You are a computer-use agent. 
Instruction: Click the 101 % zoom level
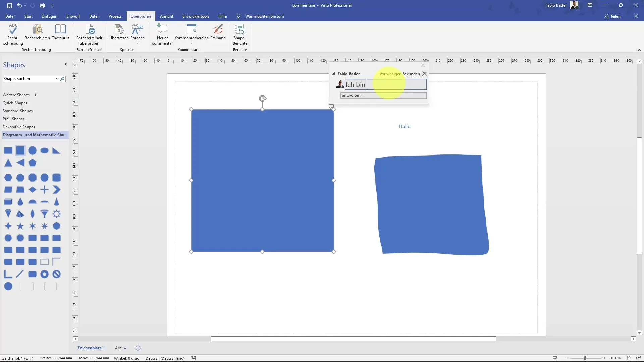[x=615, y=358]
